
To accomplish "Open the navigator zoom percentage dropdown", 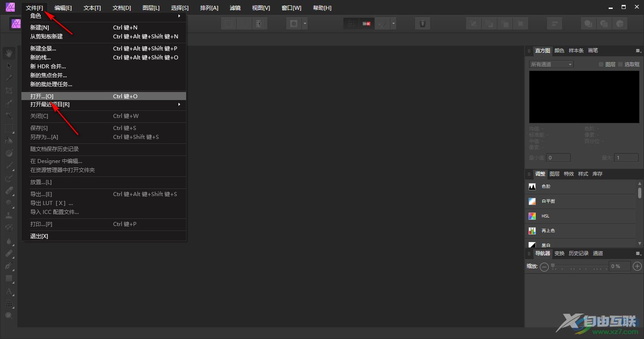I will coord(619,266).
